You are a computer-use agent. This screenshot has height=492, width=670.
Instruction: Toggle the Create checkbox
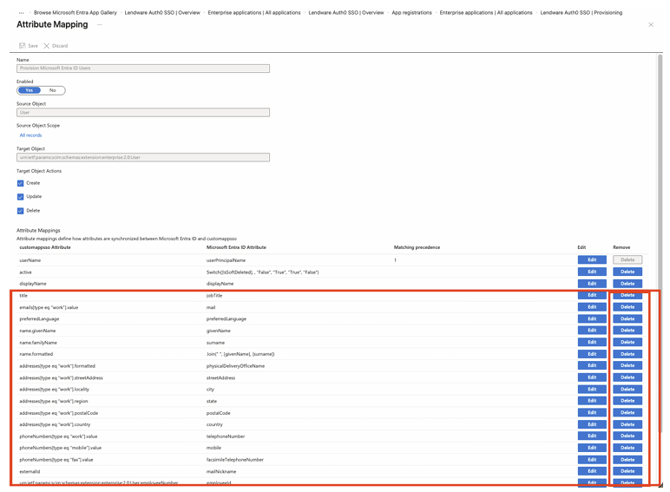[x=20, y=183]
